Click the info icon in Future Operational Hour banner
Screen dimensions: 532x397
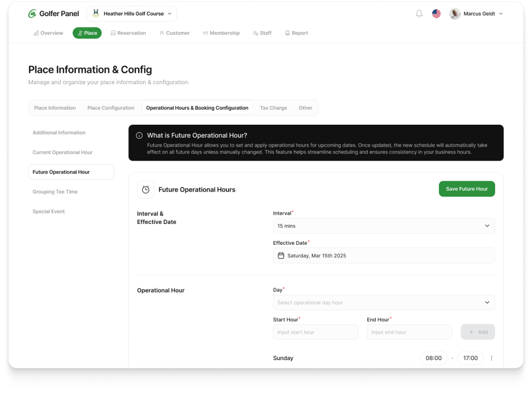tap(139, 136)
